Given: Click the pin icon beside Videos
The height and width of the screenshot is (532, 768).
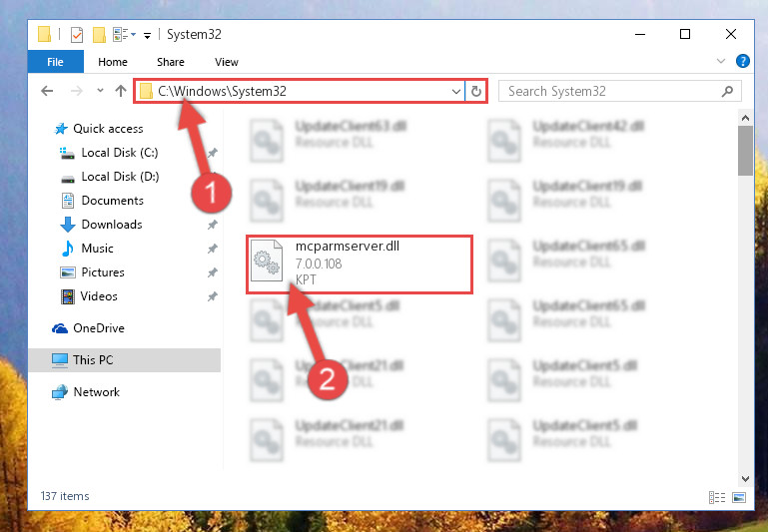Looking at the screenshot, I should pyautogui.click(x=212, y=296).
